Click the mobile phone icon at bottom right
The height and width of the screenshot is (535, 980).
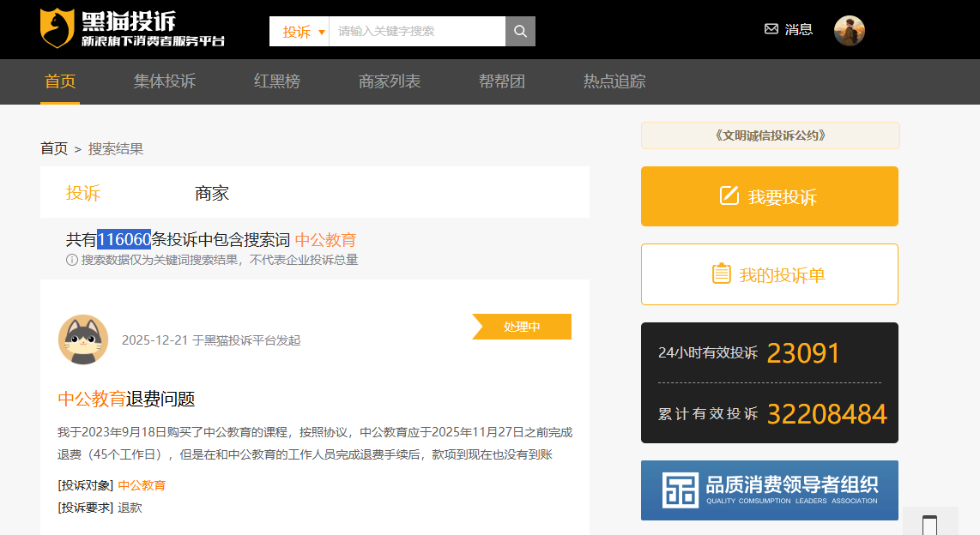pyautogui.click(x=929, y=525)
